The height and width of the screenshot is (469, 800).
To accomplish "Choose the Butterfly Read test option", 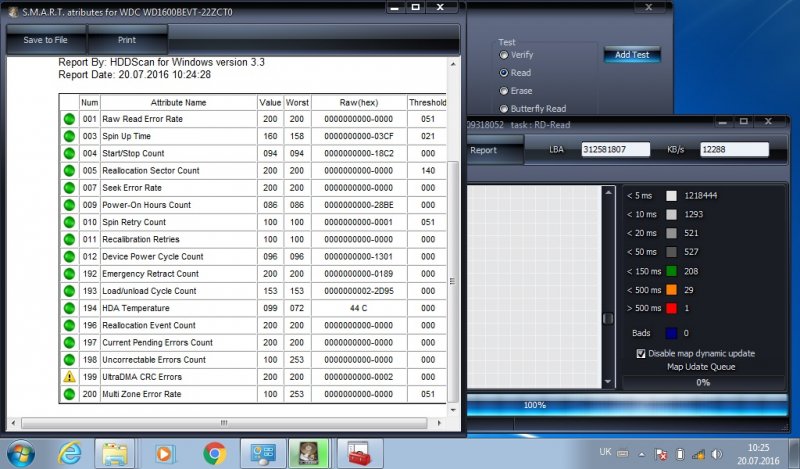I will coord(504,109).
